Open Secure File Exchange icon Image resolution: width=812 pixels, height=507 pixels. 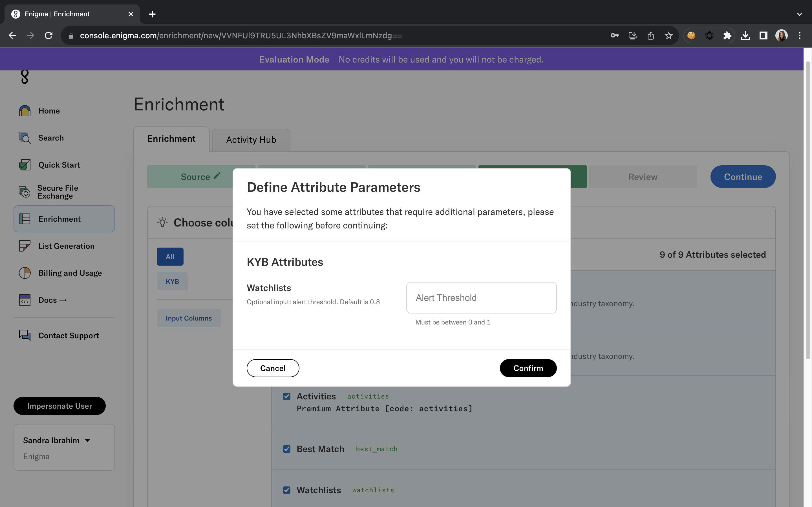pos(25,192)
